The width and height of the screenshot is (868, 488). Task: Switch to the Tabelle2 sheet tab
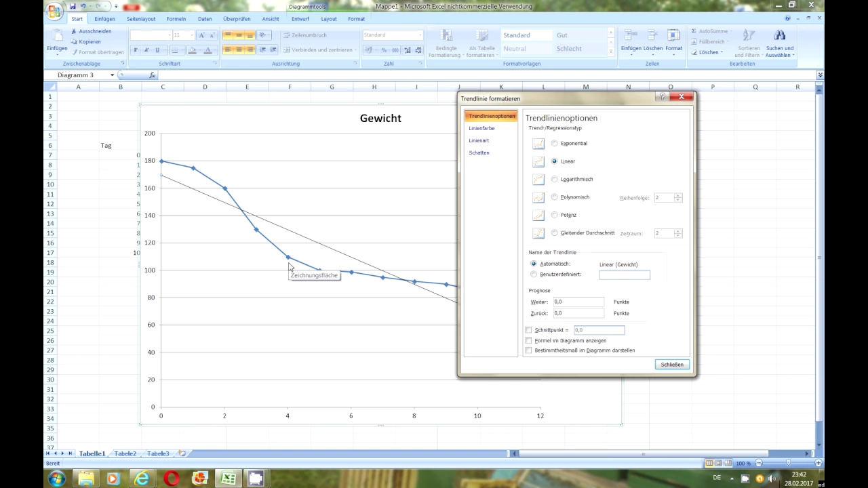125,453
